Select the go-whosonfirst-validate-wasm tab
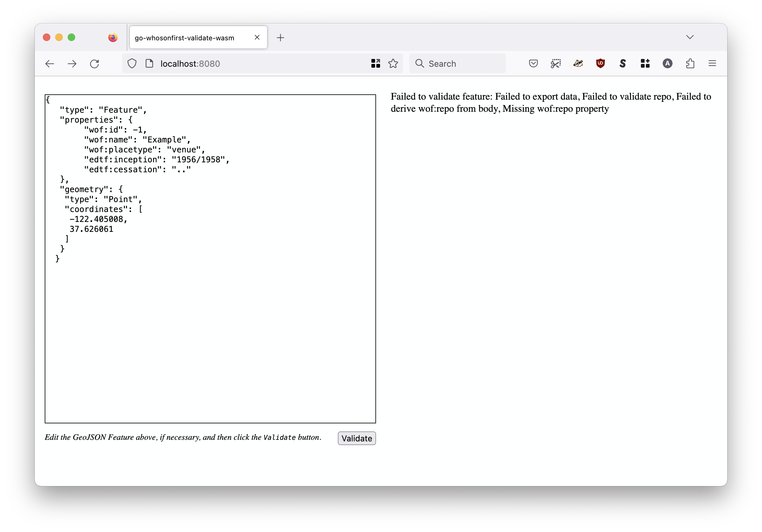The width and height of the screenshot is (762, 532). 184,38
